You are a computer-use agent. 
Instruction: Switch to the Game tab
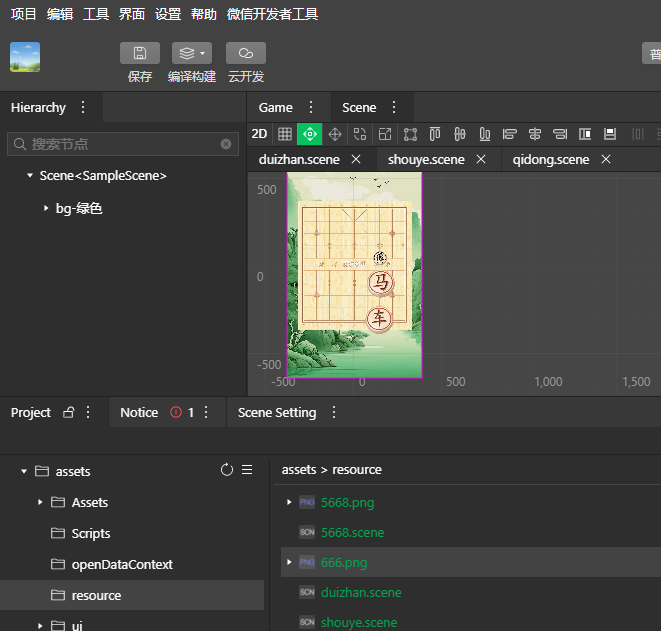275,107
